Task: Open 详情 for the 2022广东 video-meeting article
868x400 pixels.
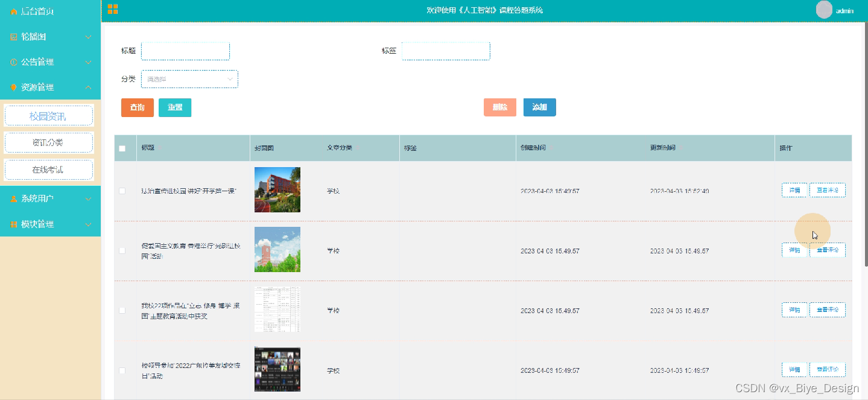Action: pos(794,369)
